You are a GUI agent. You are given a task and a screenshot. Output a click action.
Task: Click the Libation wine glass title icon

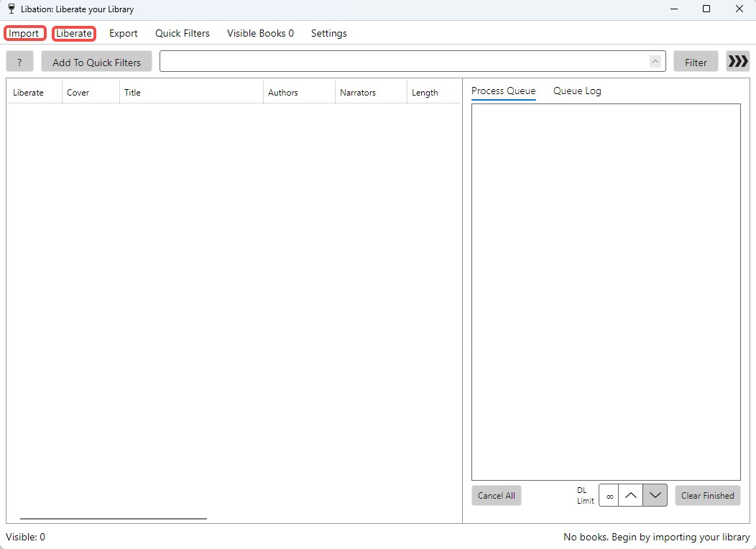click(11, 9)
